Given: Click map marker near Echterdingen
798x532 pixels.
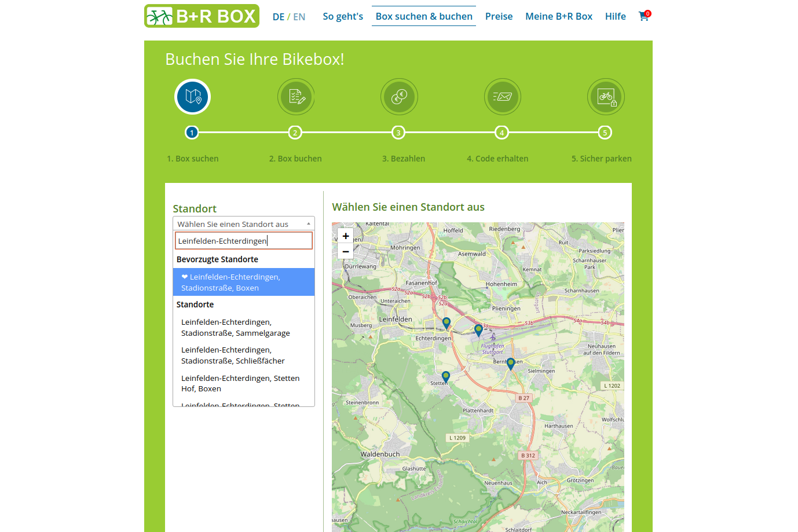Looking at the screenshot, I should point(446,323).
